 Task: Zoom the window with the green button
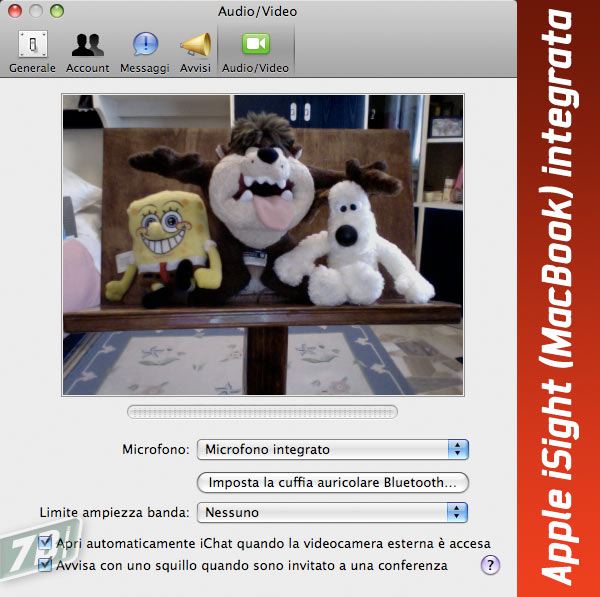(x=57, y=11)
